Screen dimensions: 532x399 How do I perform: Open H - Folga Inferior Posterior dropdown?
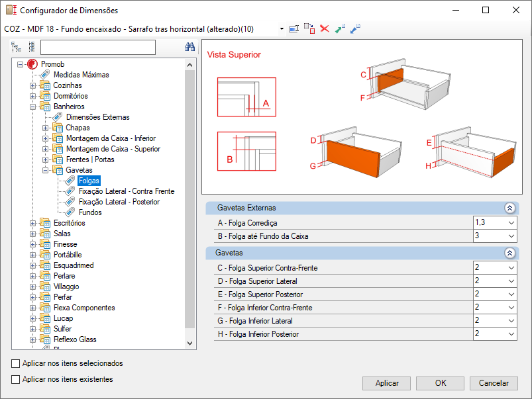click(511, 334)
